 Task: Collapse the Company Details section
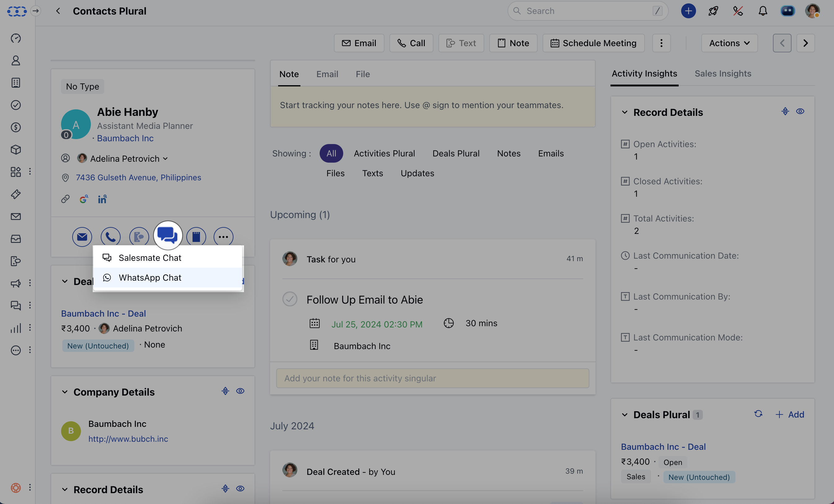coord(65,392)
